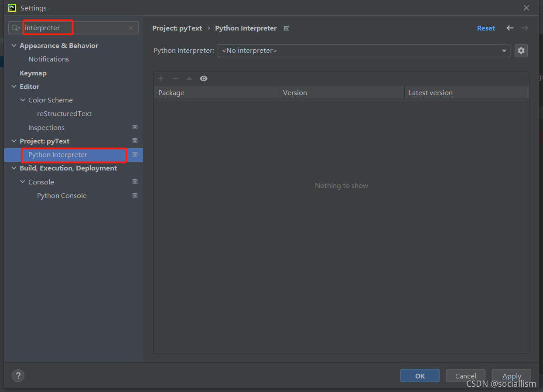The height and width of the screenshot is (392, 543).
Task: Select Build, Execution, Deployment label
Action: click(68, 168)
